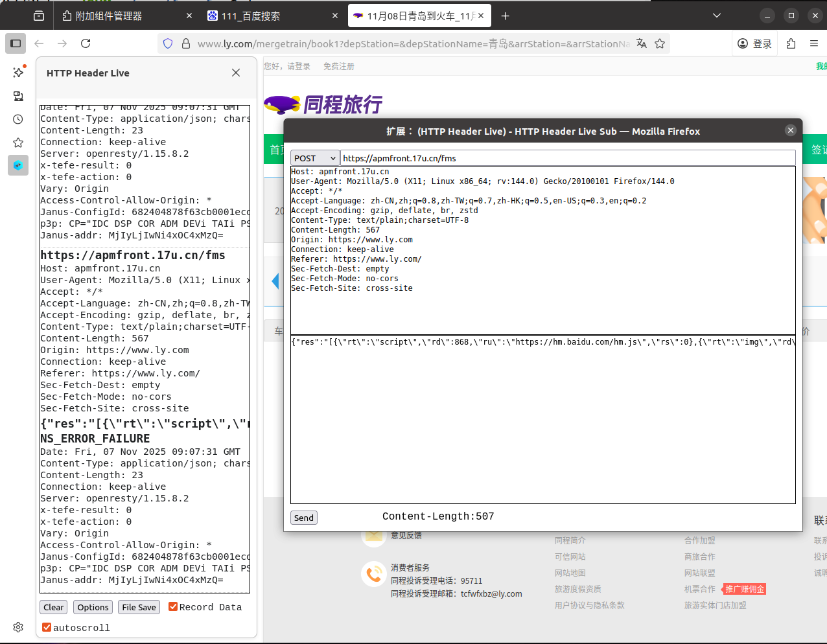Open history in the sidebar
This screenshot has height=644, width=827.
[18, 119]
